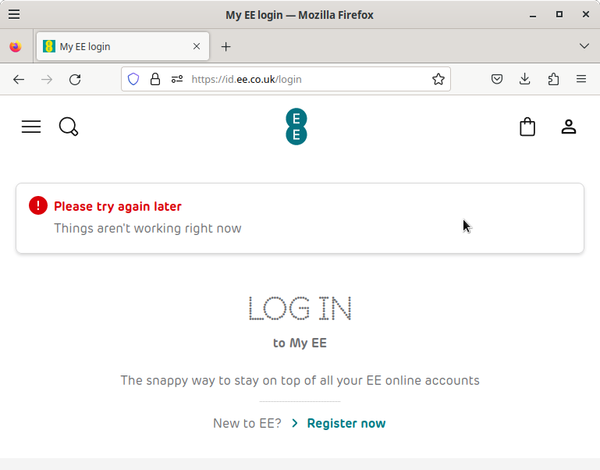Close the Firefox window
Image resolution: width=600 pixels, height=470 pixels.
pos(586,15)
